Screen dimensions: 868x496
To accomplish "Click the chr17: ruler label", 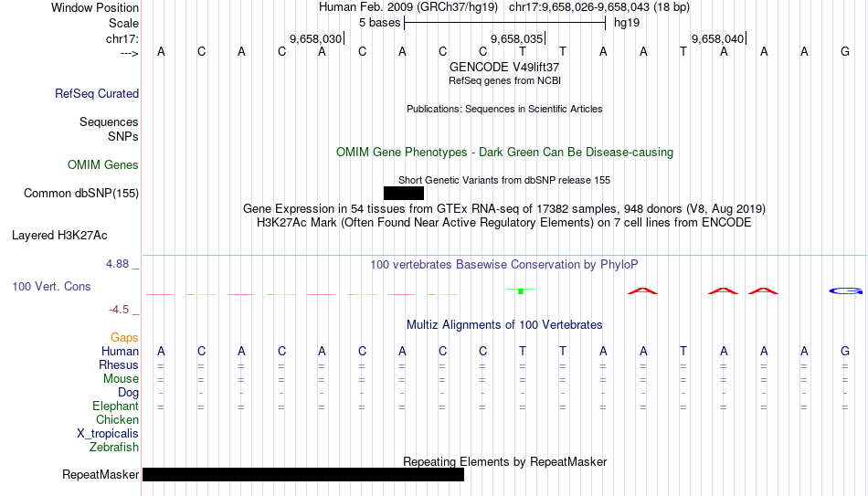I will tap(122, 38).
